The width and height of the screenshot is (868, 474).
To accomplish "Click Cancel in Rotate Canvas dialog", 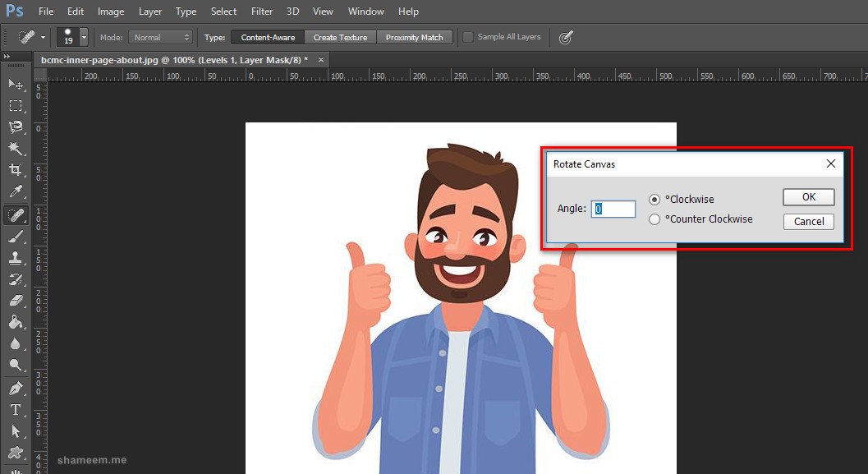I will coord(808,221).
